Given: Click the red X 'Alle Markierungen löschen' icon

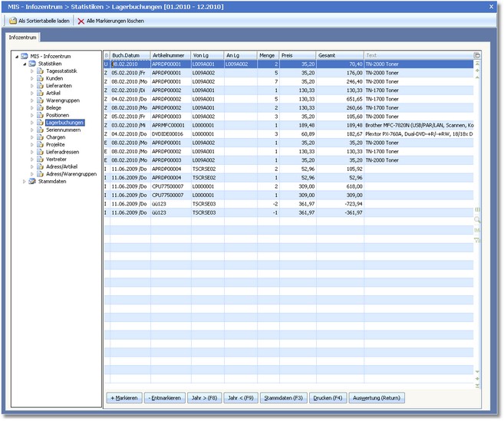Looking at the screenshot, I should 81,21.
